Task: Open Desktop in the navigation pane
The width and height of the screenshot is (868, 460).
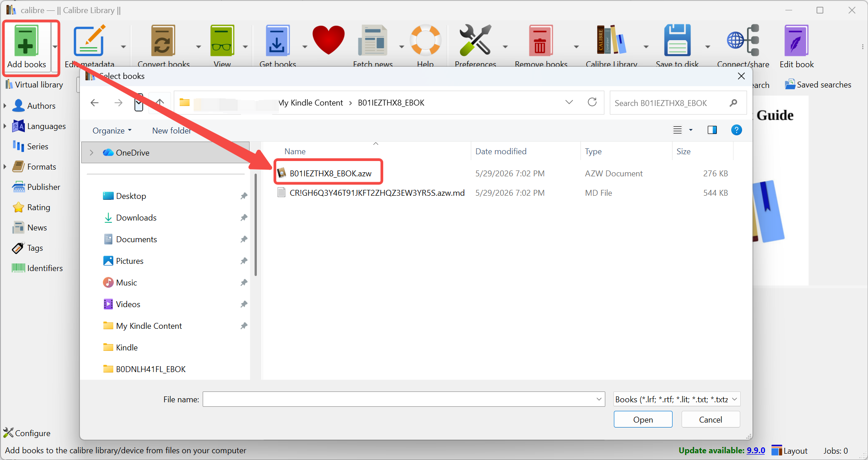Action: 131,196
